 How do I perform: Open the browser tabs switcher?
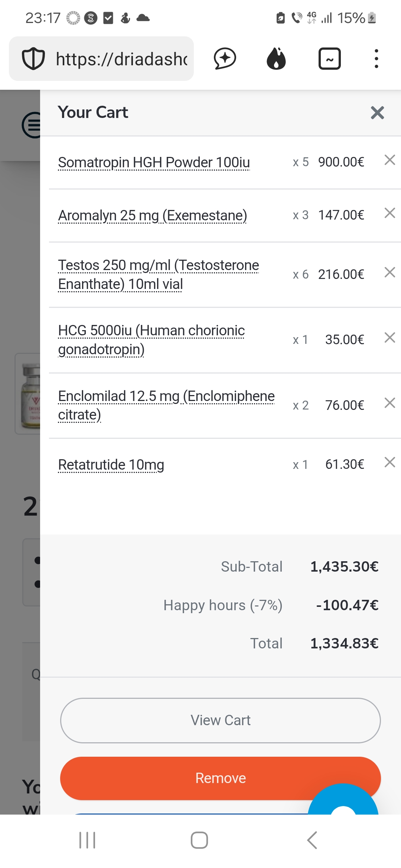(x=329, y=59)
